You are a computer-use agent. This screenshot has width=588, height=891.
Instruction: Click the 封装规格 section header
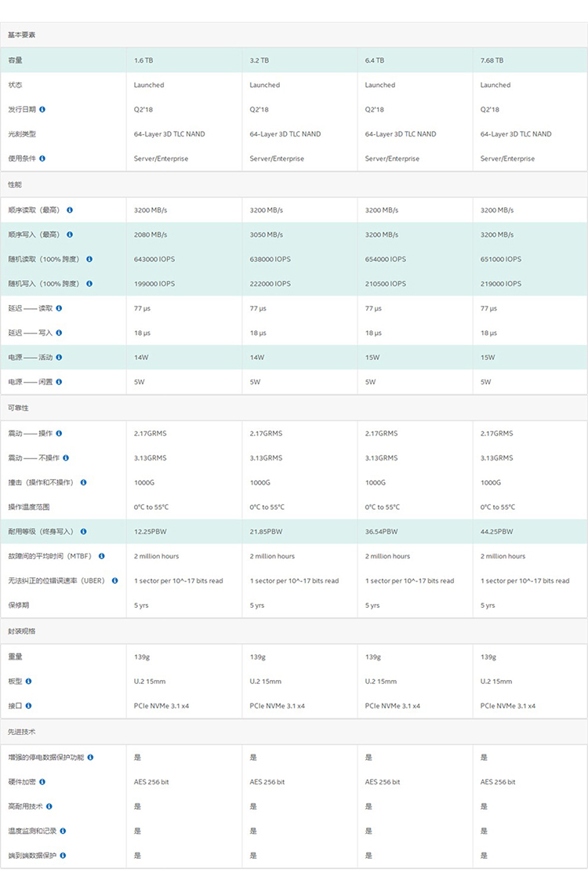(294, 631)
